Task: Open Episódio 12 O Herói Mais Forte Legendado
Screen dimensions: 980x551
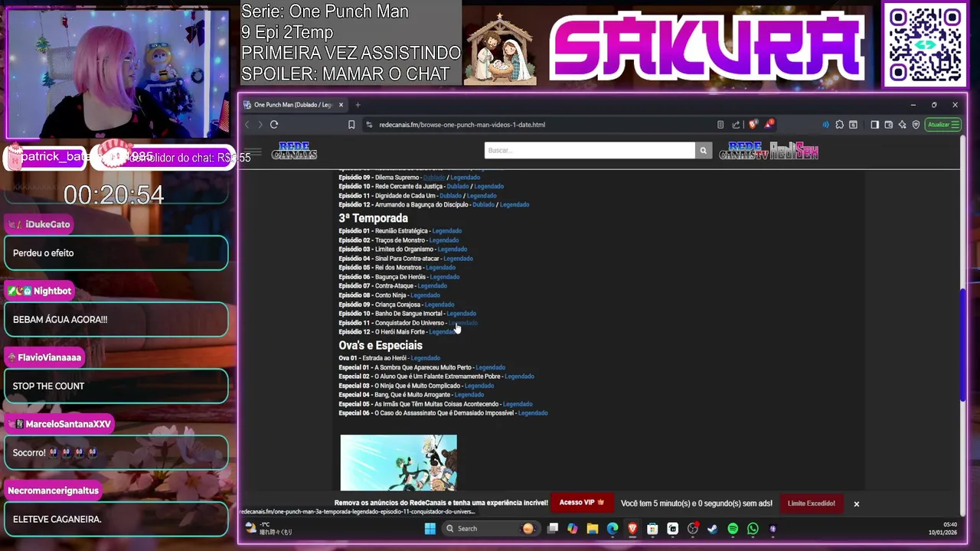Action: (443, 332)
